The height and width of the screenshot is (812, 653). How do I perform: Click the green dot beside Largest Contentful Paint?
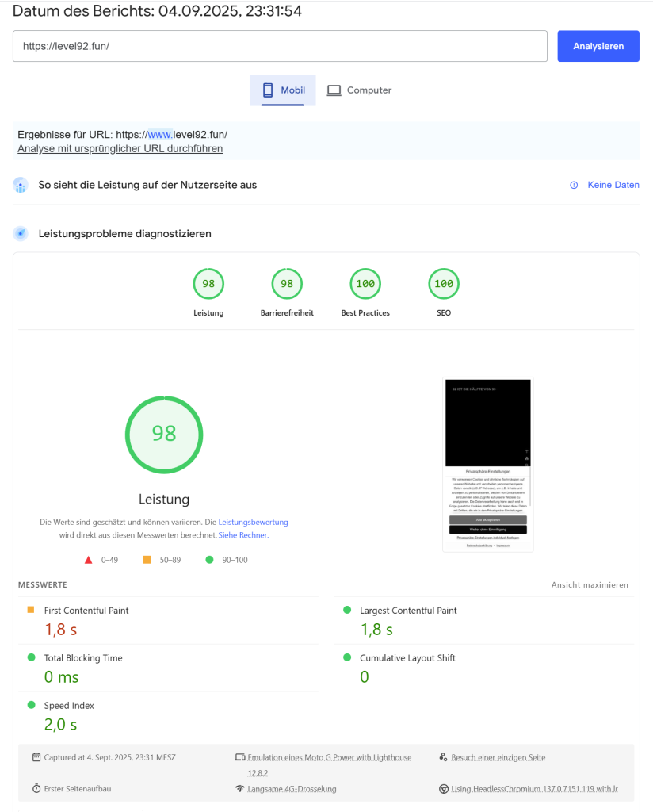tap(347, 610)
